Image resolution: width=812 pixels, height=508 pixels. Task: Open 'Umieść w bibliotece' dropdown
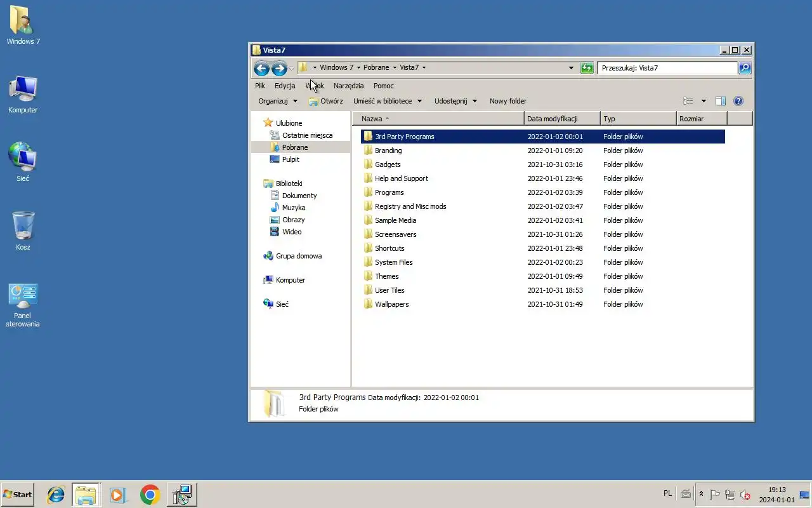coord(388,101)
